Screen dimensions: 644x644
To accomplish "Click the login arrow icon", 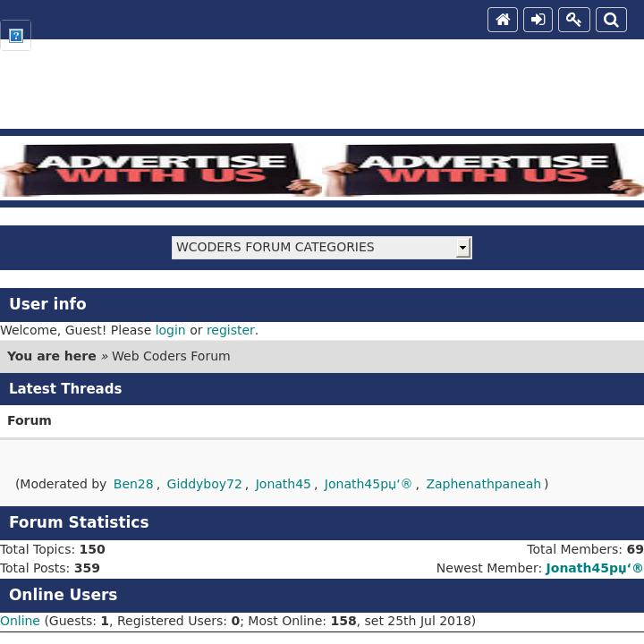I will tap(538, 20).
